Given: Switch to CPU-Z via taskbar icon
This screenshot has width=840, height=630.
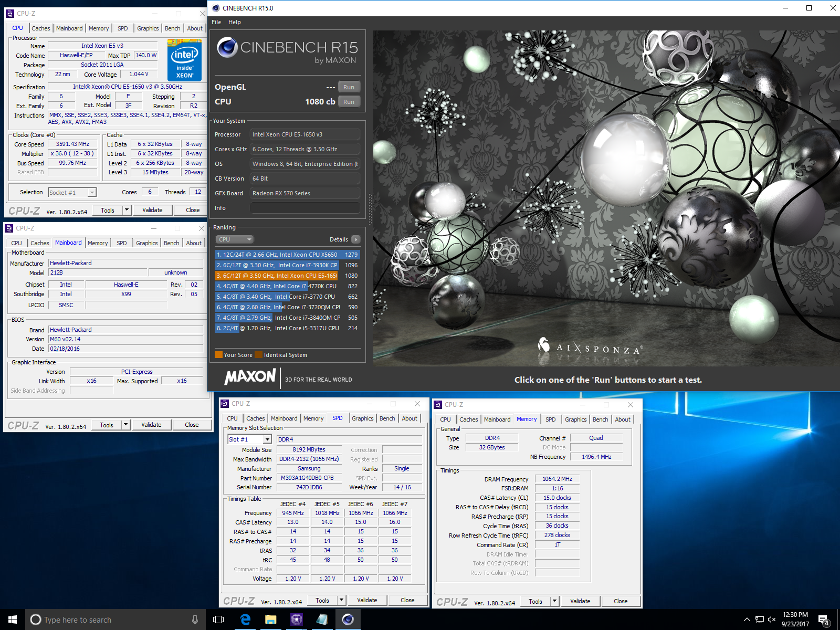Looking at the screenshot, I should 296,619.
